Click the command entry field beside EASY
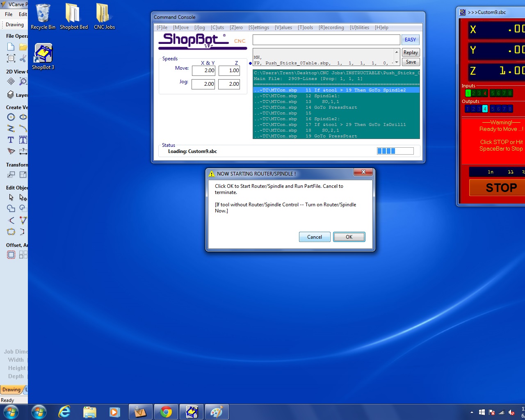525x420 pixels. 326,40
